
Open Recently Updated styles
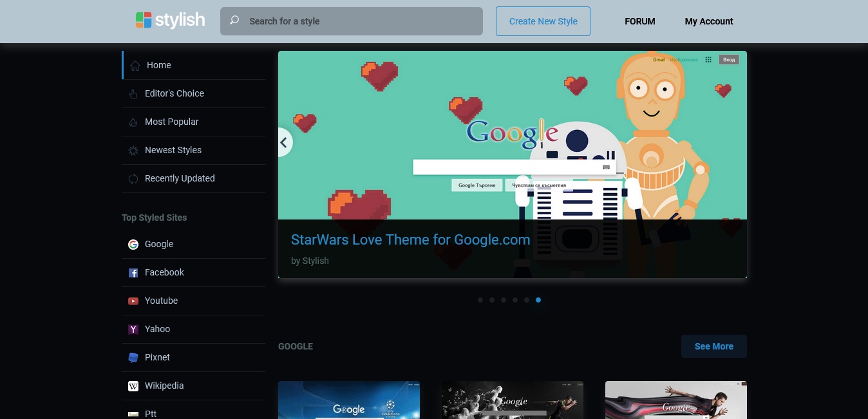[194, 178]
